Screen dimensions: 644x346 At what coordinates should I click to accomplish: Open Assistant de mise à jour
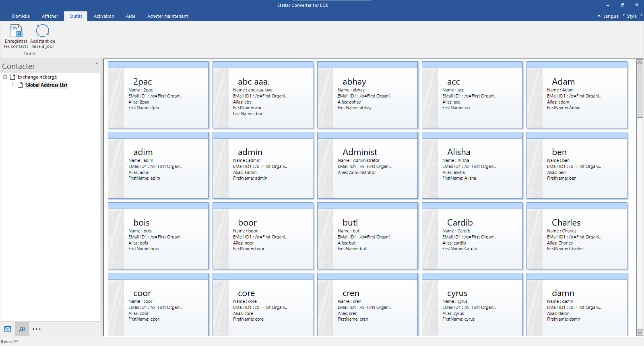point(43,36)
